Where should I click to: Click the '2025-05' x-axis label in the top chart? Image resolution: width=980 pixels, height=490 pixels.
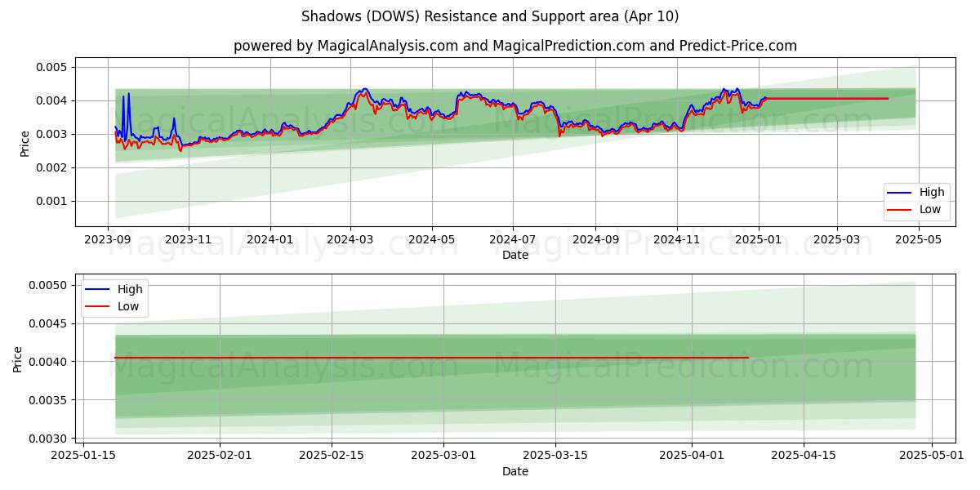pyautogui.click(x=918, y=240)
